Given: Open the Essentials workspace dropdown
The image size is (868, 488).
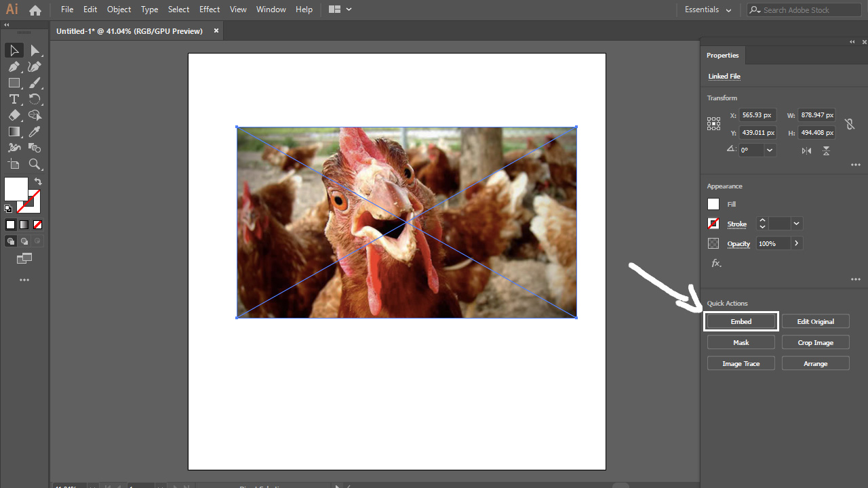Looking at the screenshot, I should (708, 10).
